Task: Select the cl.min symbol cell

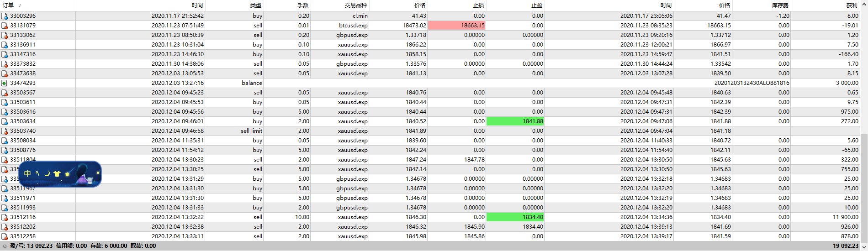Action: [340, 16]
